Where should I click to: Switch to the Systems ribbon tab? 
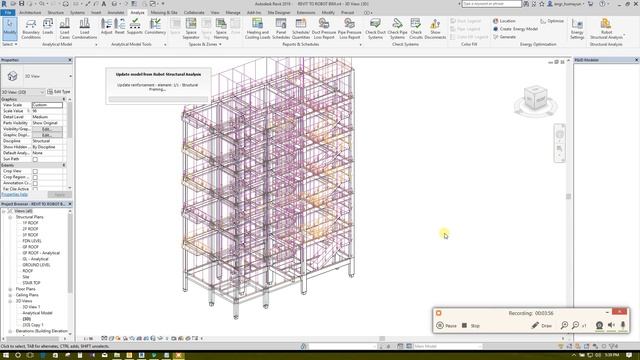[x=78, y=13]
